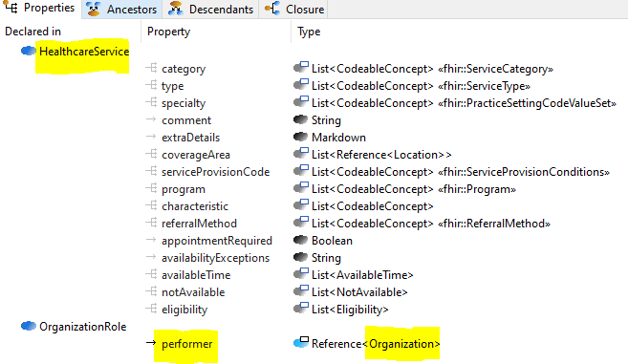The image size is (628, 364).
Task: Select the Closure tab
Action: [x=294, y=10]
